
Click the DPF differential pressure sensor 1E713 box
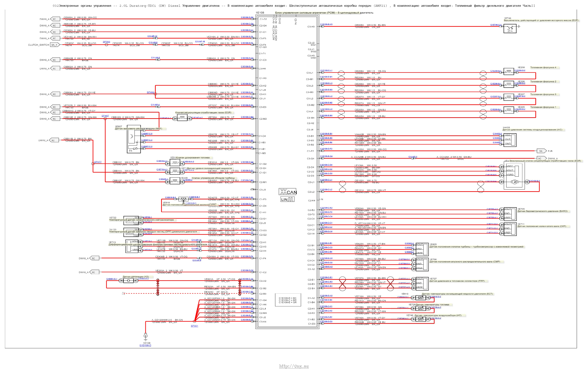point(132,246)
